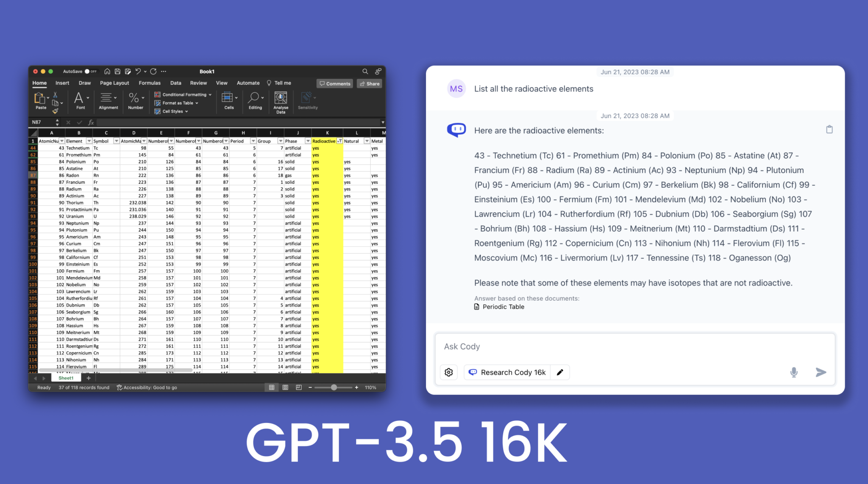Viewport: 868px width, 484px height.
Task: Select the Format Painter tool
Action: pos(56,111)
